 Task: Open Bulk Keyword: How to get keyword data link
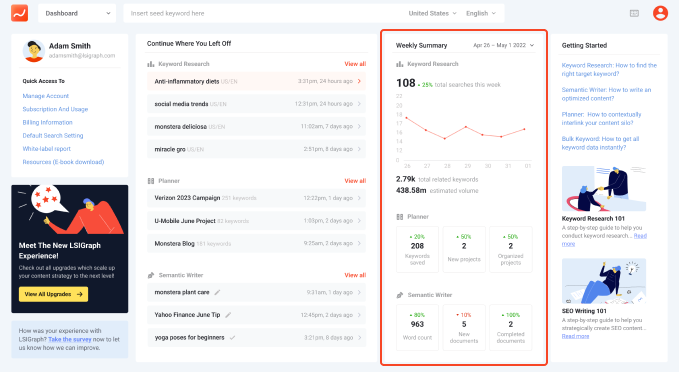pyautogui.click(x=600, y=143)
